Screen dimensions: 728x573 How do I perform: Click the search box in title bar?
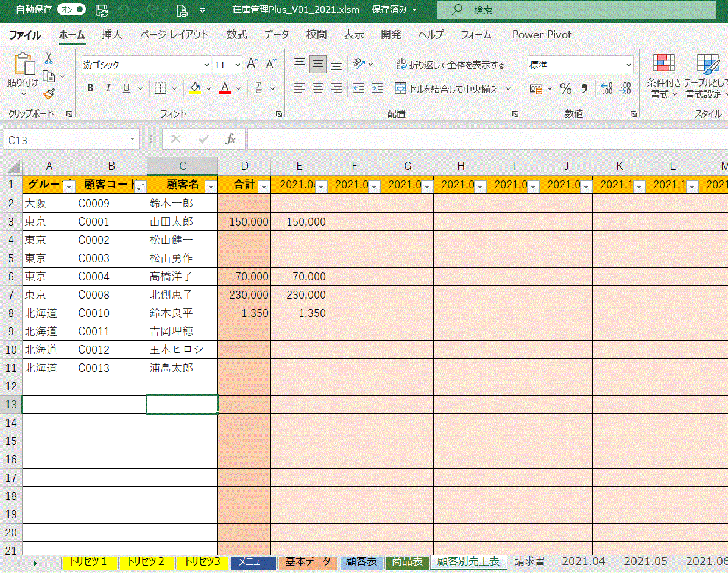click(577, 9)
